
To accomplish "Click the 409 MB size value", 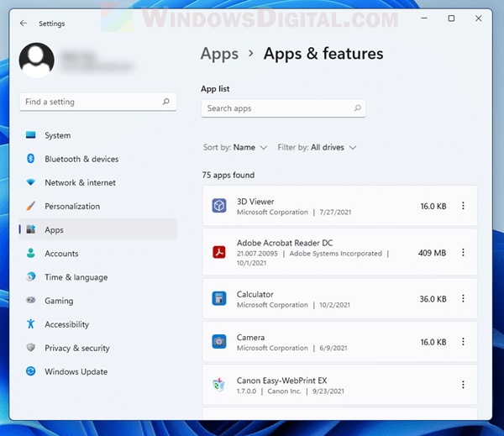I will (x=432, y=253).
